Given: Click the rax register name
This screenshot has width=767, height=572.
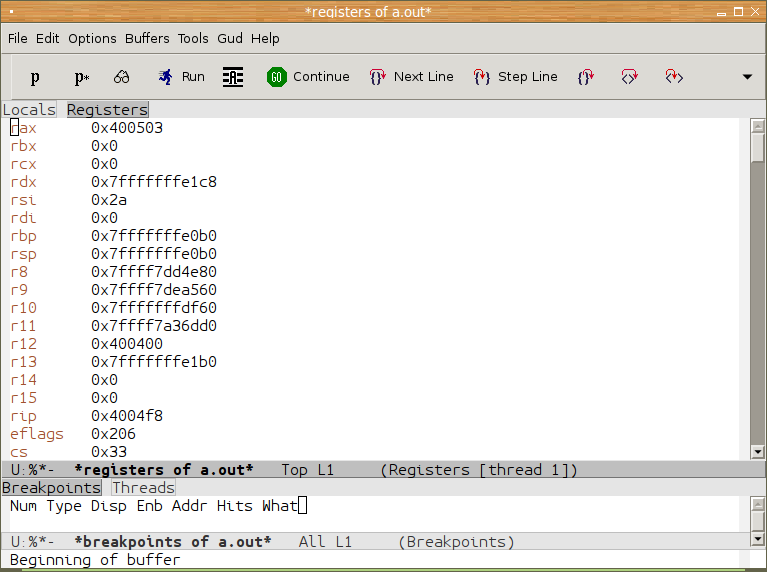Looking at the screenshot, I should coord(23,128).
